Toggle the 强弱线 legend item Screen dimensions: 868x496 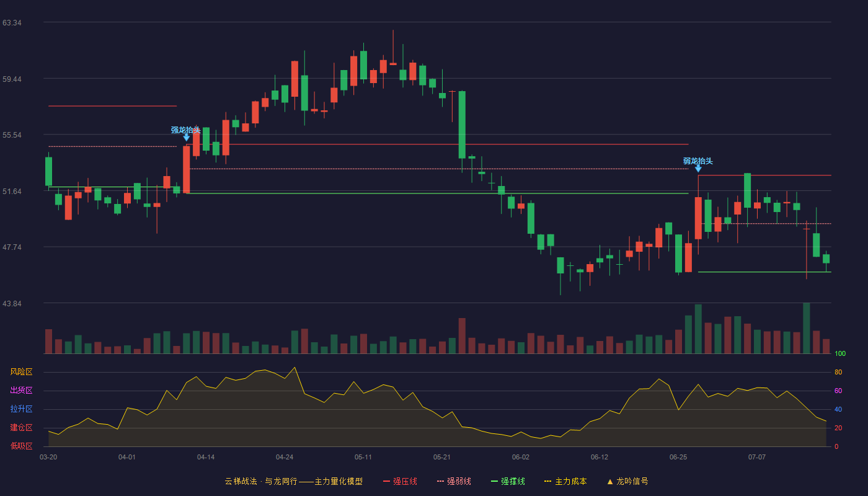454,481
